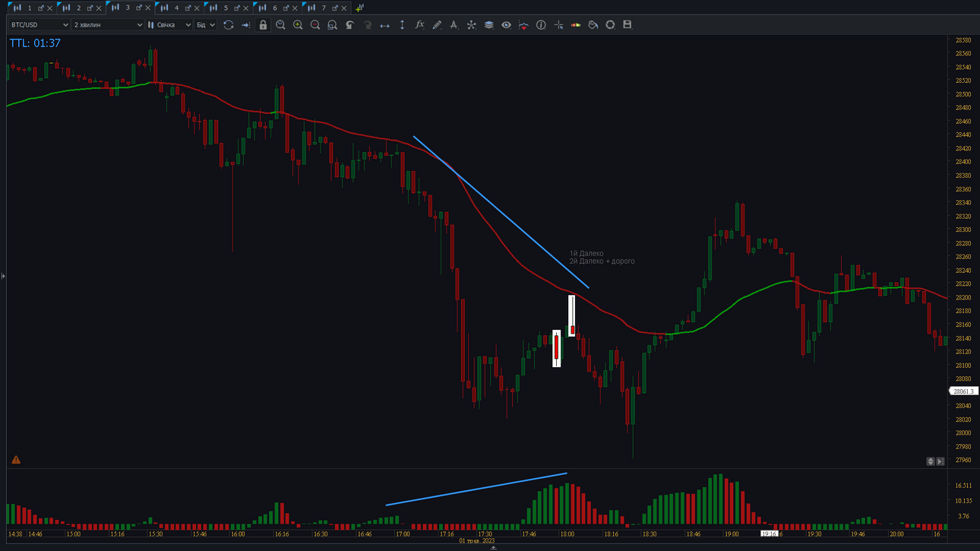Close chart tab 1
This screenshot has width=980, height=551.
50,8
